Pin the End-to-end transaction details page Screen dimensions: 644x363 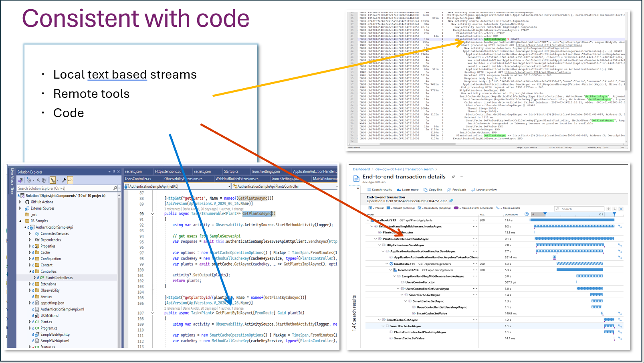click(453, 177)
